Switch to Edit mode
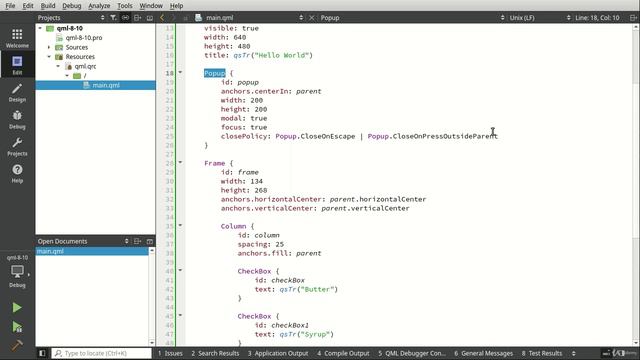The height and width of the screenshot is (360, 640). click(x=17, y=65)
